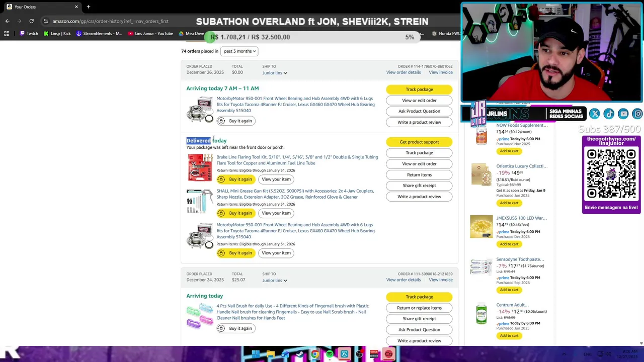This screenshot has width=644, height=362.
Task: Open Steam from the taskbar
Action: coord(300,354)
